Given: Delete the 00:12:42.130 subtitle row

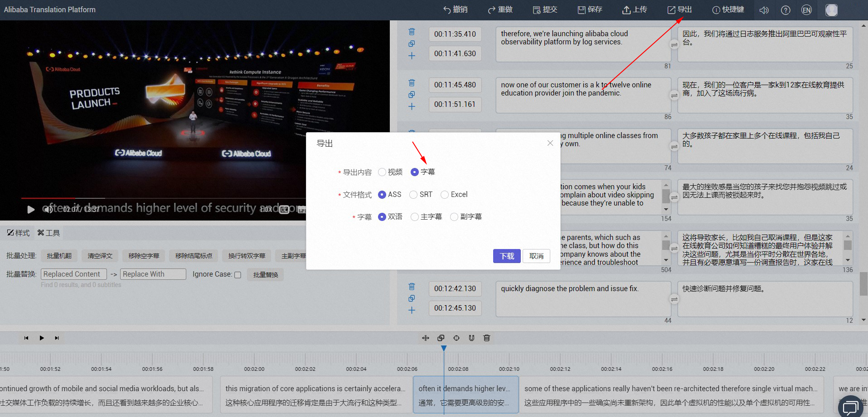Looking at the screenshot, I should (412, 287).
